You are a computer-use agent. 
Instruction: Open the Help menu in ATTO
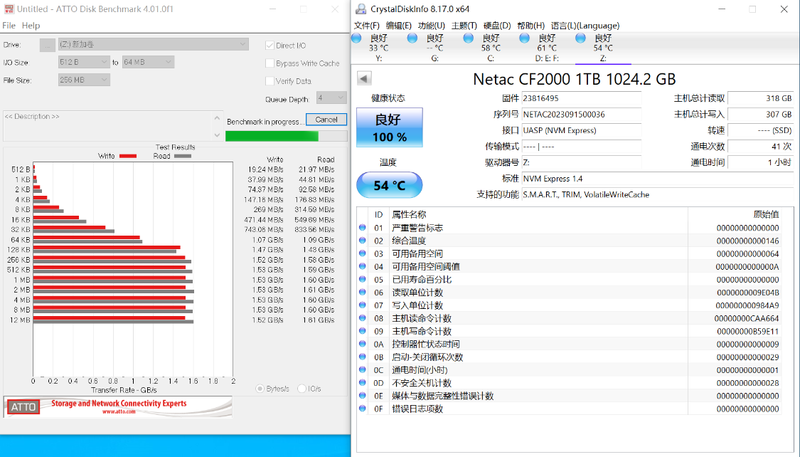pyautogui.click(x=31, y=26)
